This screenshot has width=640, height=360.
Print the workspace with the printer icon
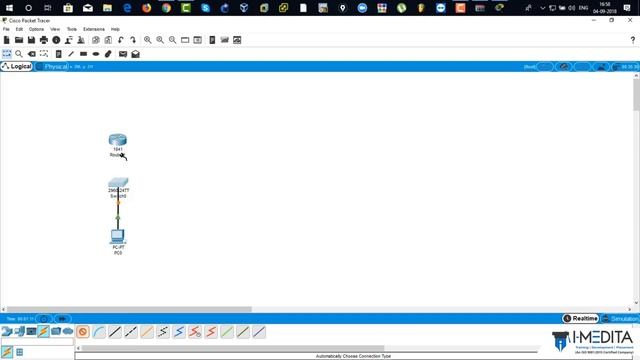tap(44, 40)
